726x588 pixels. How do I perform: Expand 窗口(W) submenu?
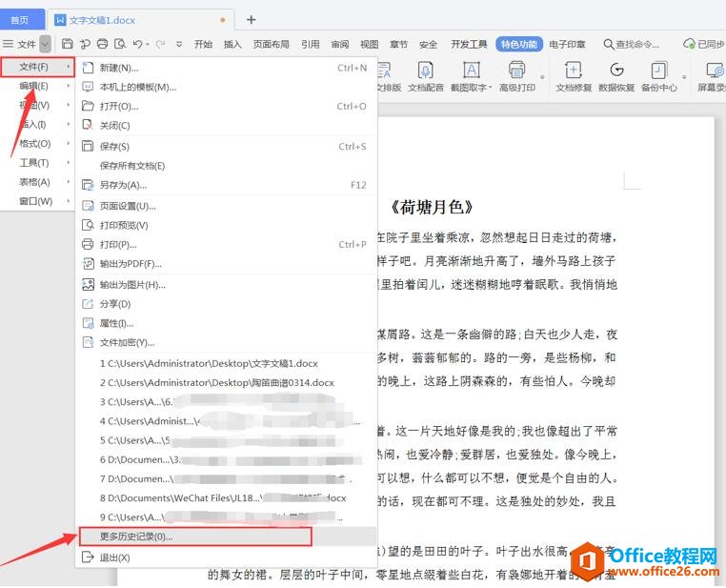37,201
